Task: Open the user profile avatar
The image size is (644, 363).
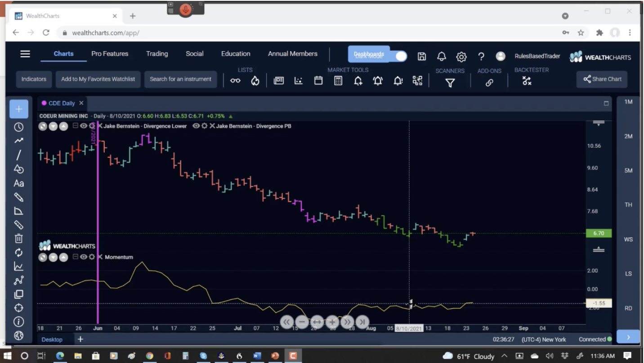Action: click(500, 56)
